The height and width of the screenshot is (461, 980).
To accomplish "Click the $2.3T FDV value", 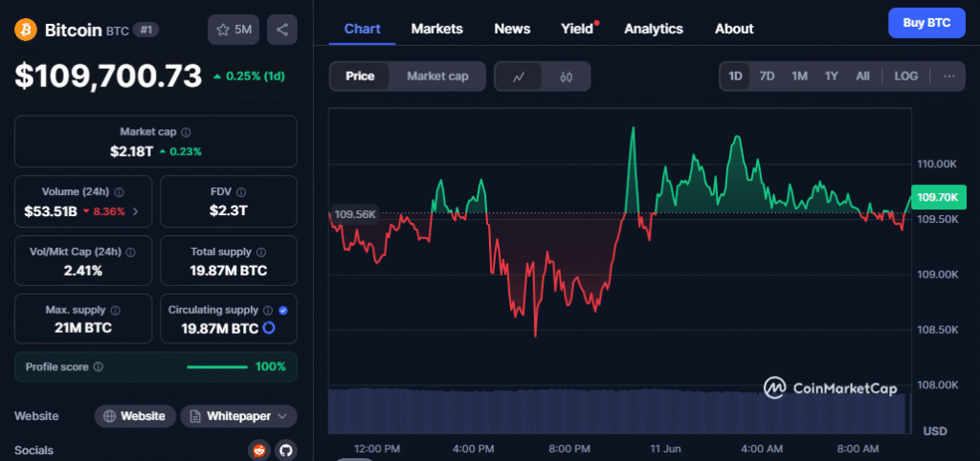I will click(228, 210).
